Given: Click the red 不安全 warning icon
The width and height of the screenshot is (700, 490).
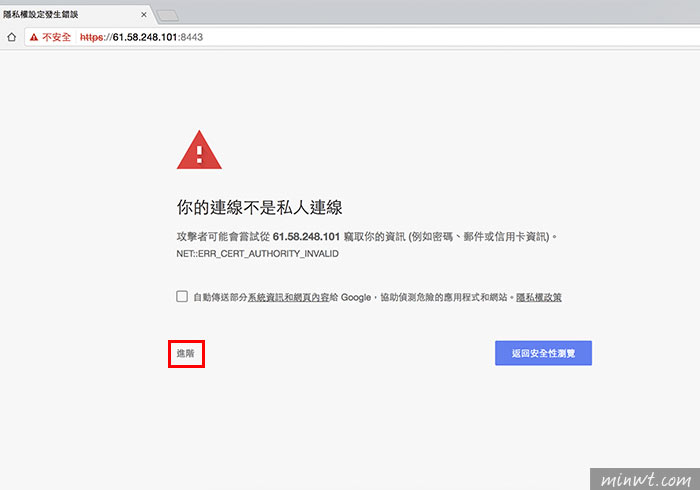Looking at the screenshot, I should click(x=34, y=37).
